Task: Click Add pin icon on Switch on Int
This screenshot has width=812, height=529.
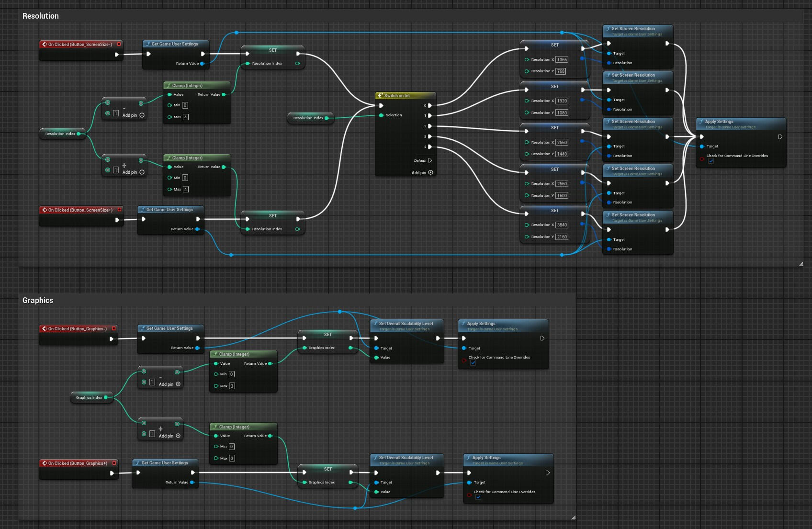Action: point(430,172)
